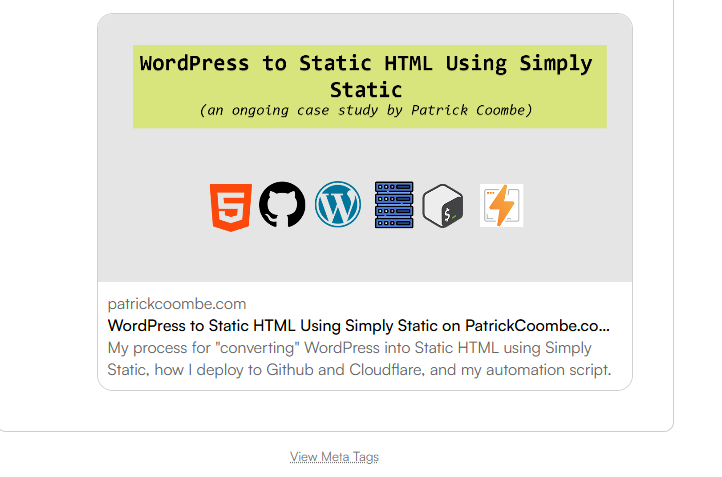
Task: Click the green heading banner in preview image
Action: [x=370, y=87]
